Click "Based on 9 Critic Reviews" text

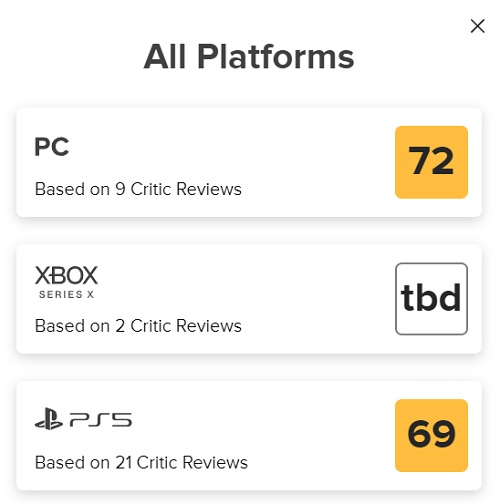pos(138,189)
